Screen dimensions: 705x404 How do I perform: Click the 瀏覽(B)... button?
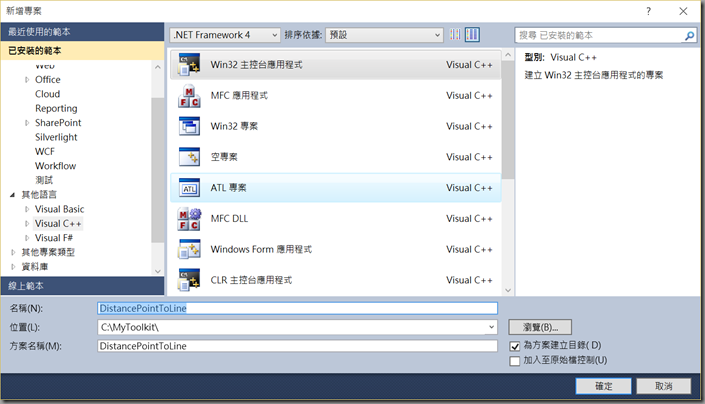540,327
